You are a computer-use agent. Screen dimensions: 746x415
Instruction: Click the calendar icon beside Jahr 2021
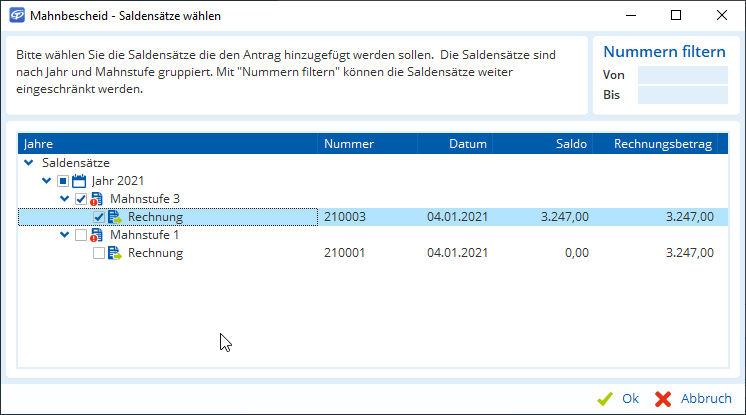click(79, 181)
